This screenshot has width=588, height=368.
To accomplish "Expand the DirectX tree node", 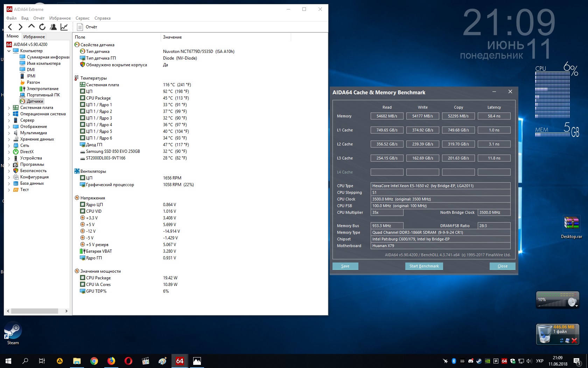I will 9,152.
